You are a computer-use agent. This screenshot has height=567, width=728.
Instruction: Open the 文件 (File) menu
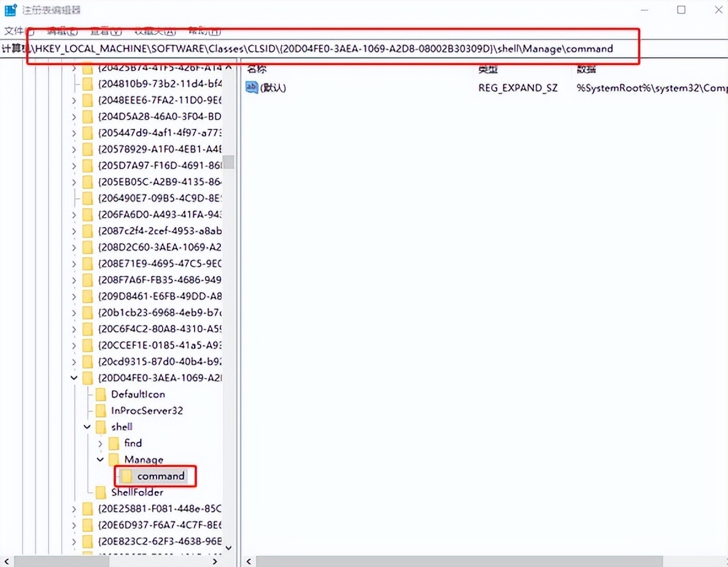point(19,31)
